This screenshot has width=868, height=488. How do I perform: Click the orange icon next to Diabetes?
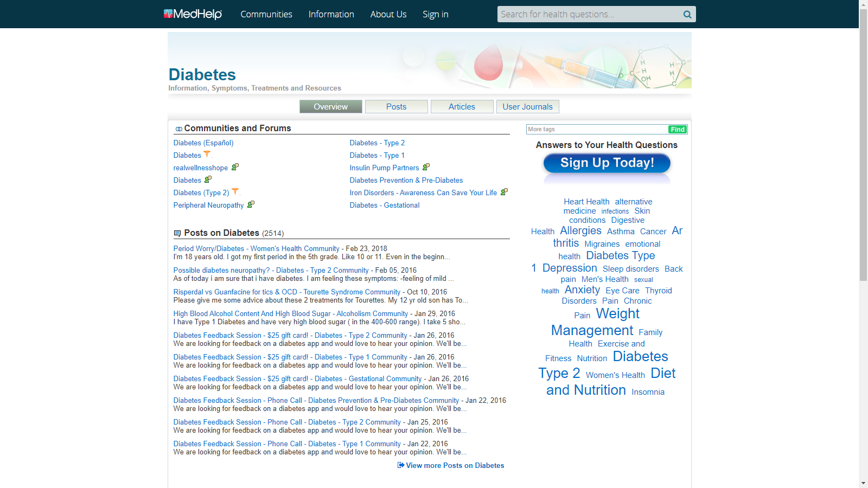click(207, 154)
